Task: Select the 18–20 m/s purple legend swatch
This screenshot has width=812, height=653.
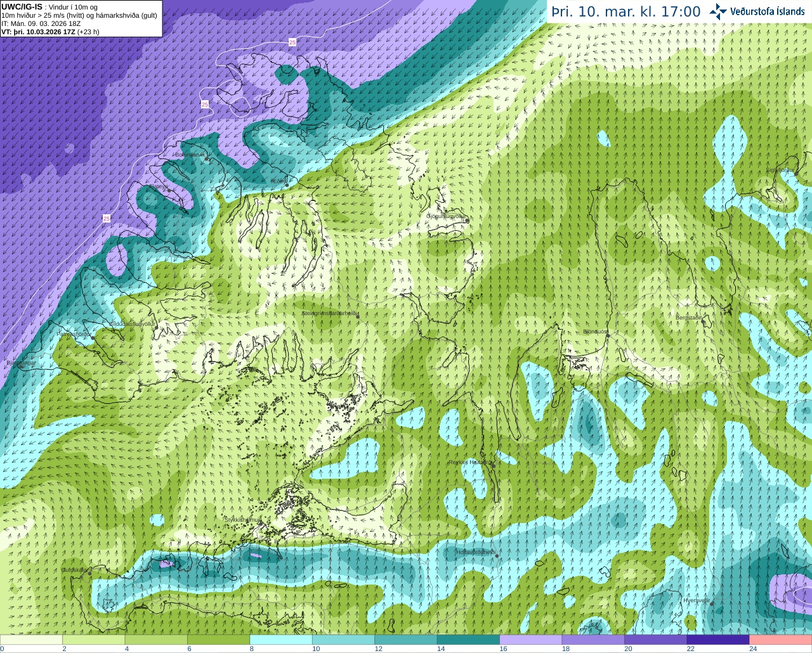Action: (x=593, y=639)
